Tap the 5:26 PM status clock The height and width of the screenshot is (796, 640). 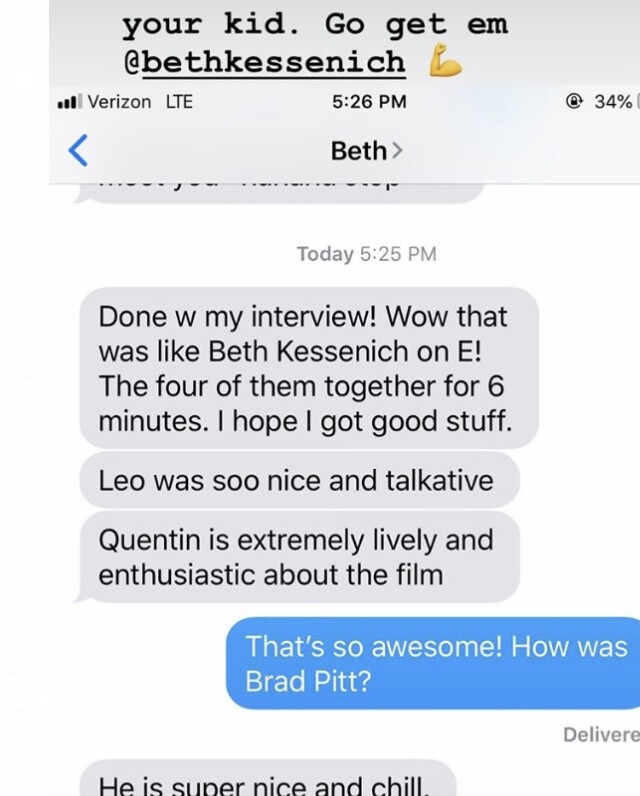point(369,102)
